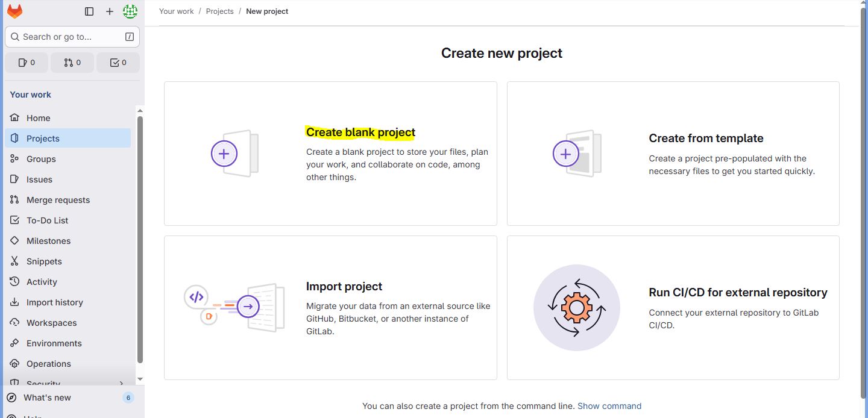
Task: Click the GitLab fox logo
Action: pos(14,11)
